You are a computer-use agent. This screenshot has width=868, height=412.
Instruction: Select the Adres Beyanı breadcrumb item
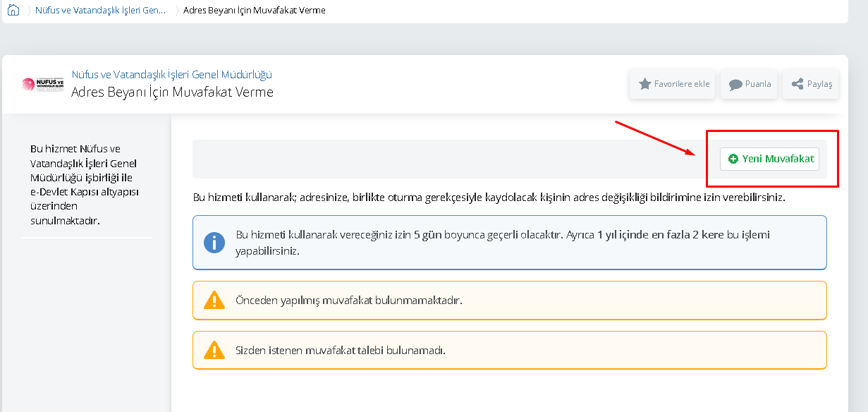(x=254, y=11)
